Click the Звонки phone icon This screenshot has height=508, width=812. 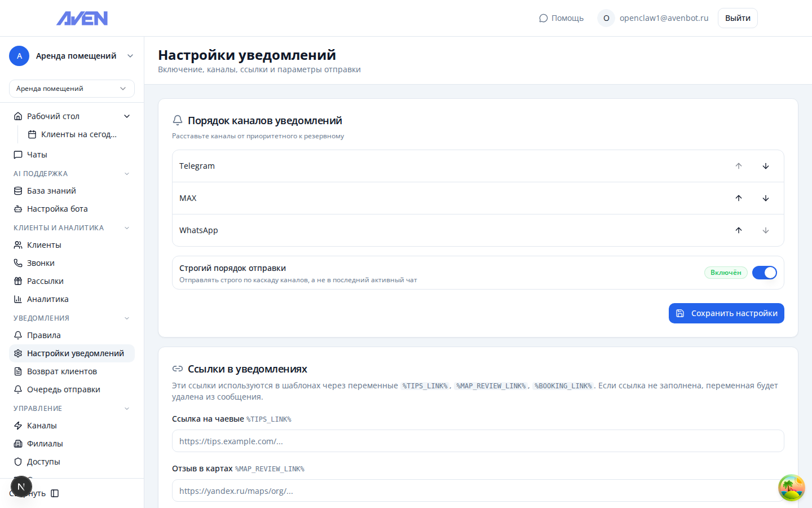[x=17, y=262]
